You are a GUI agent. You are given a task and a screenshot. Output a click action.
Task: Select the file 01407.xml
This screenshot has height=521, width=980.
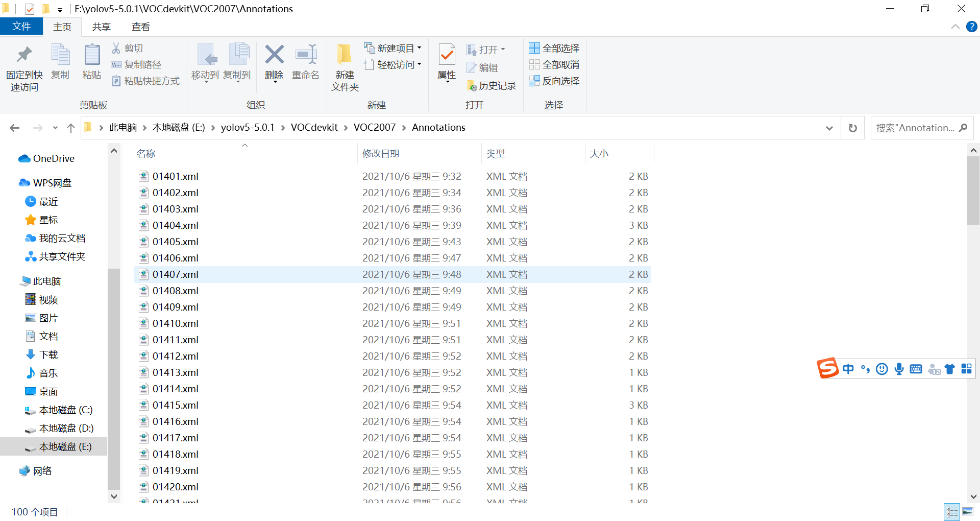[x=393, y=274]
